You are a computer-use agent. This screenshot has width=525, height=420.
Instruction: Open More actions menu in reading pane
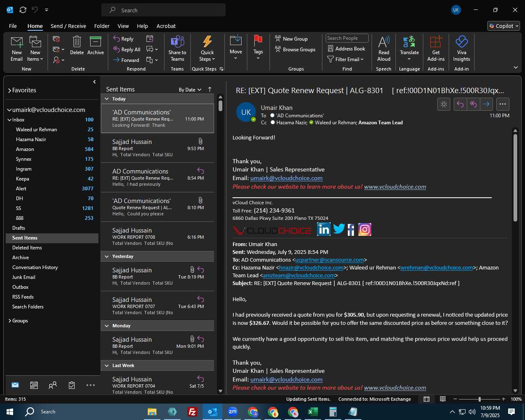[x=503, y=104]
